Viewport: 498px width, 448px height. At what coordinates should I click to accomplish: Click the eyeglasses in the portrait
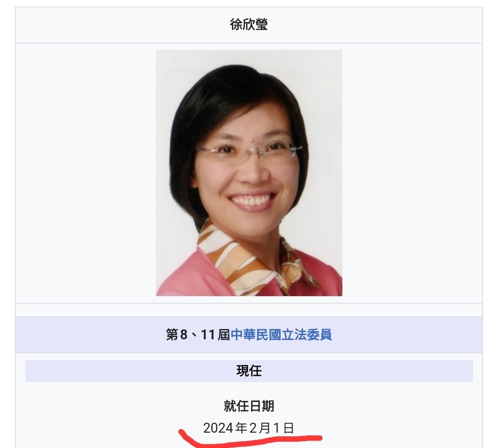coord(248,152)
